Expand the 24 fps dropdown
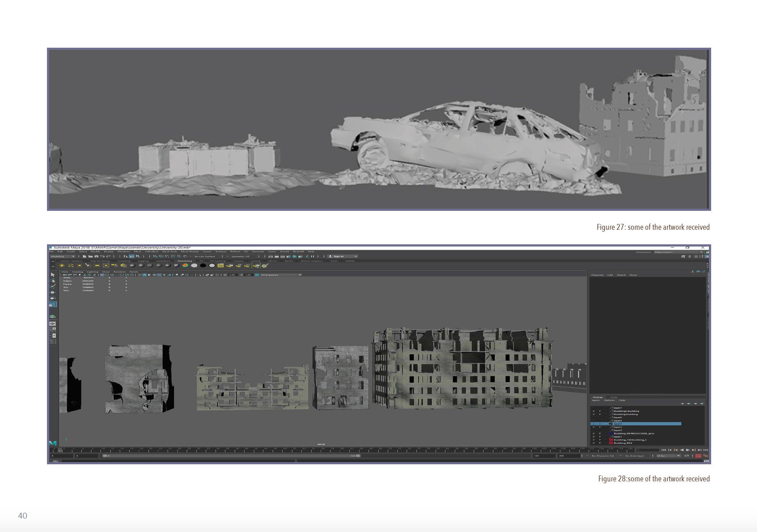This screenshot has height=532, width=757. point(678,456)
